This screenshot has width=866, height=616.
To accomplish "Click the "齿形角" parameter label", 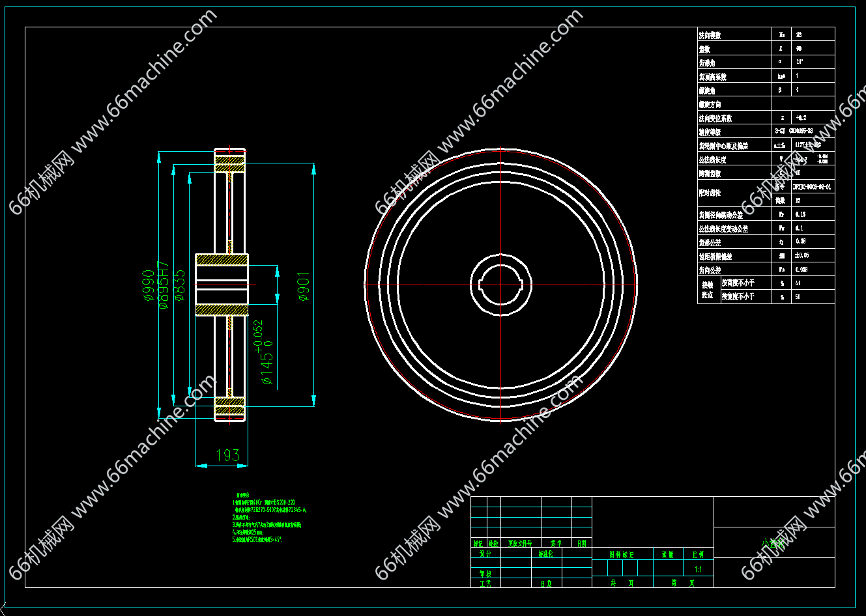I will pos(707,63).
